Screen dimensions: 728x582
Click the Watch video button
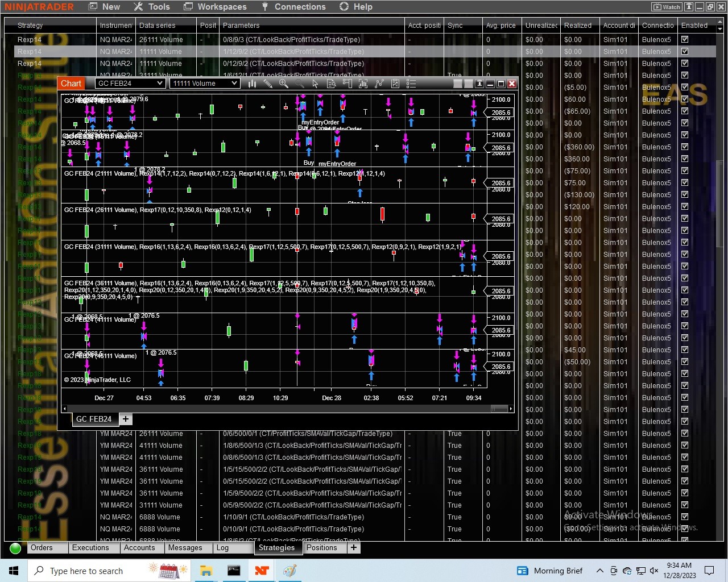pos(667,7)
